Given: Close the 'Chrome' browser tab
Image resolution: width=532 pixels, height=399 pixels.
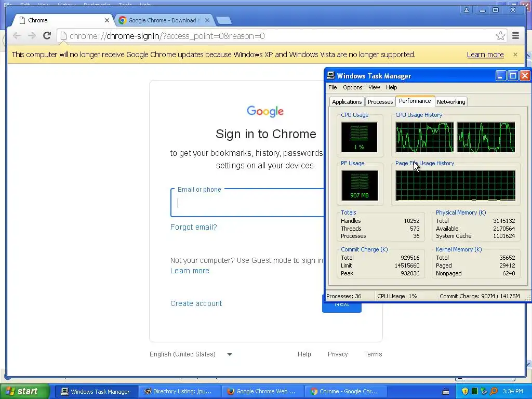Looking at the screenshot, I should pyautogui.click(x=107, y=20).
